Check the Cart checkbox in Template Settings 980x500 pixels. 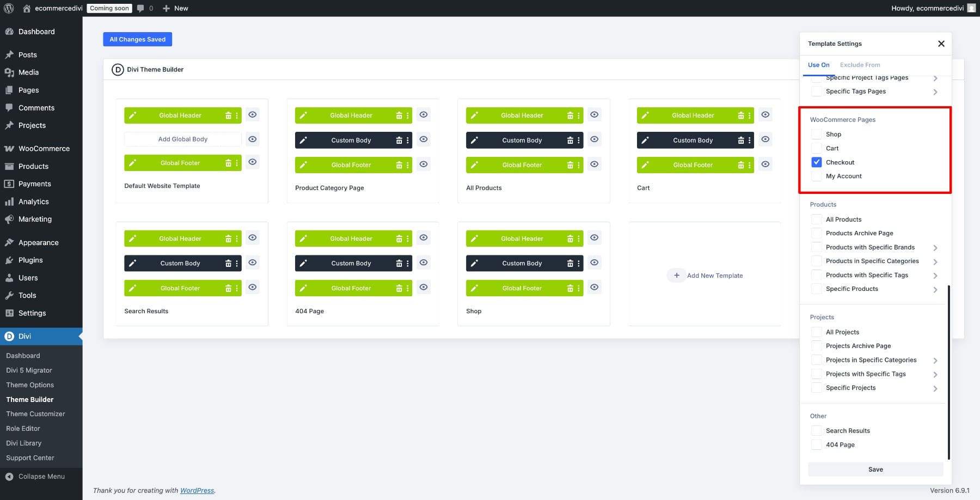[817, 148]
